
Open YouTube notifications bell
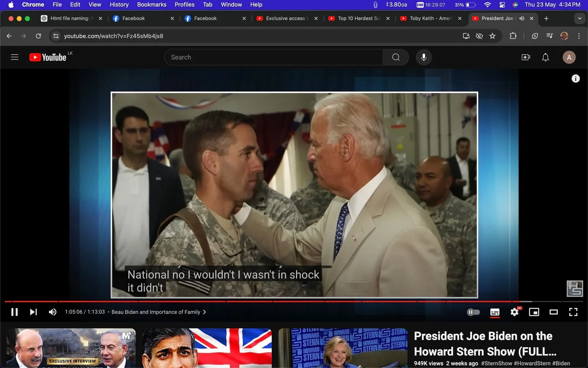(545, 57)
